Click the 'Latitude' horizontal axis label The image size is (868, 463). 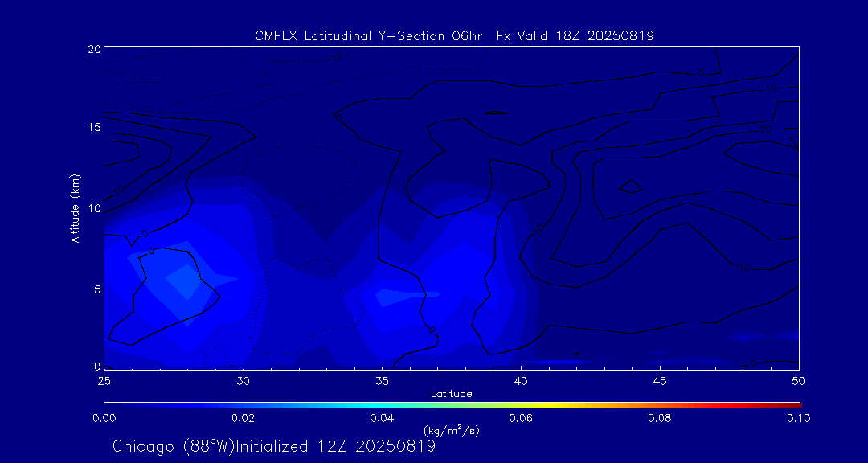tap(452, 394)
